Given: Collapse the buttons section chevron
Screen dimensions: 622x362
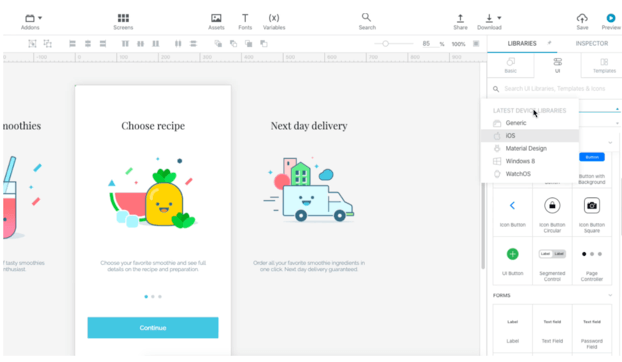Looking at the screenshot, I should point(610,142).
